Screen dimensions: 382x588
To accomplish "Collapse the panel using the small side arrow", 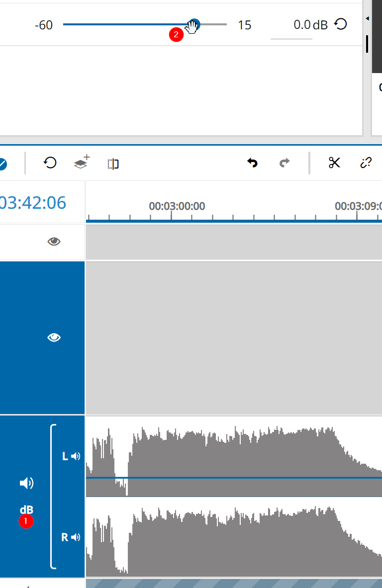I will click(x=367, y=18).
